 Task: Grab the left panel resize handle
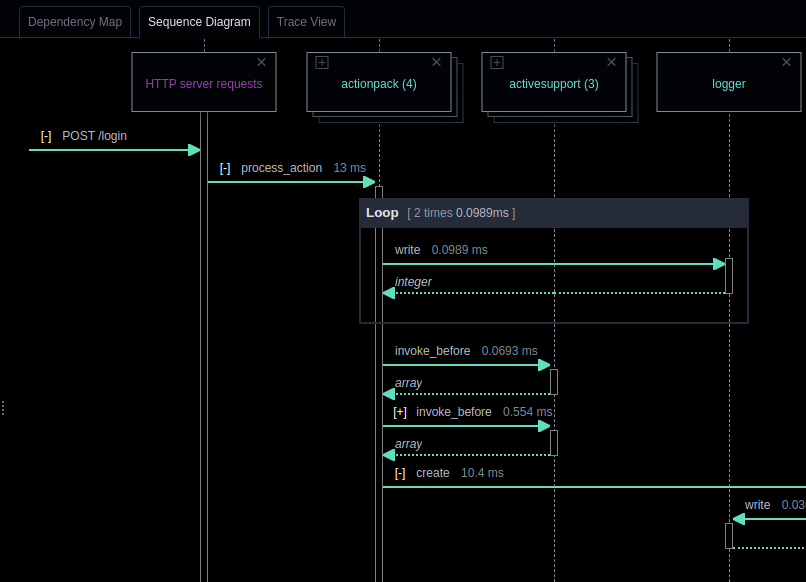[x=3, y=408]
